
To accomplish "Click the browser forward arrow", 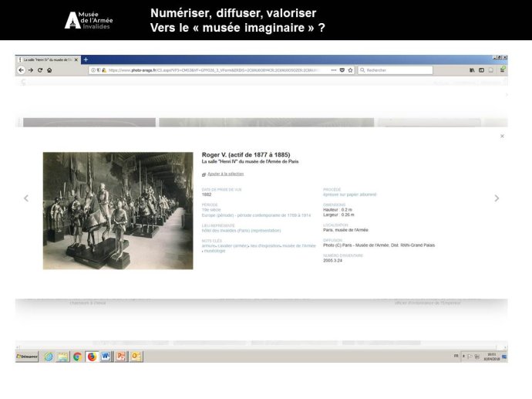I will (x=31, y=70).
